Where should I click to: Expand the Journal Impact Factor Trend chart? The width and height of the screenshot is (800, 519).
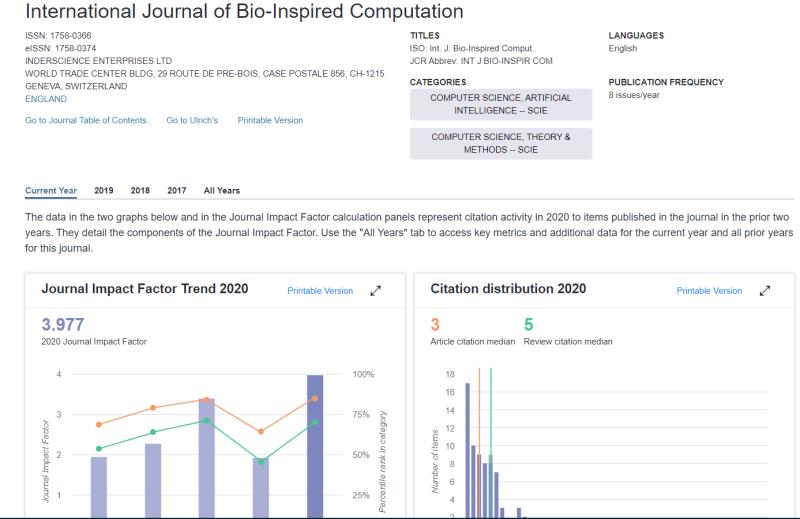[x=376, y=291]
